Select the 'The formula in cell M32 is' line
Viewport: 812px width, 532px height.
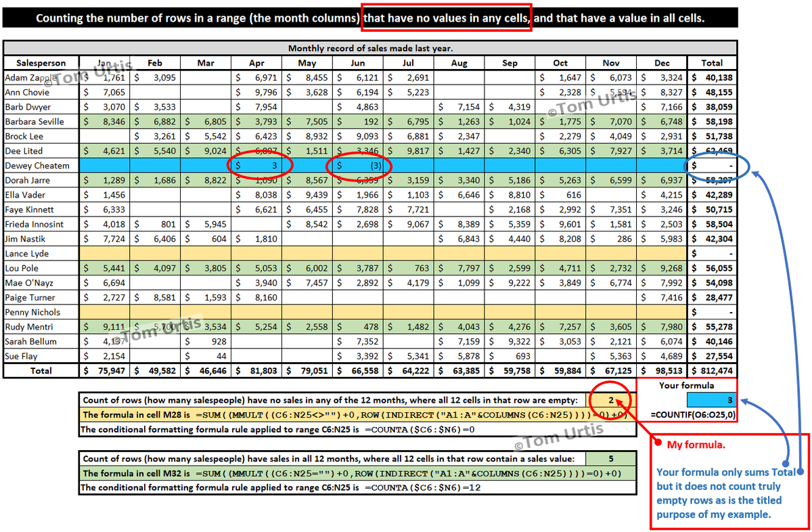pos(358,473)
